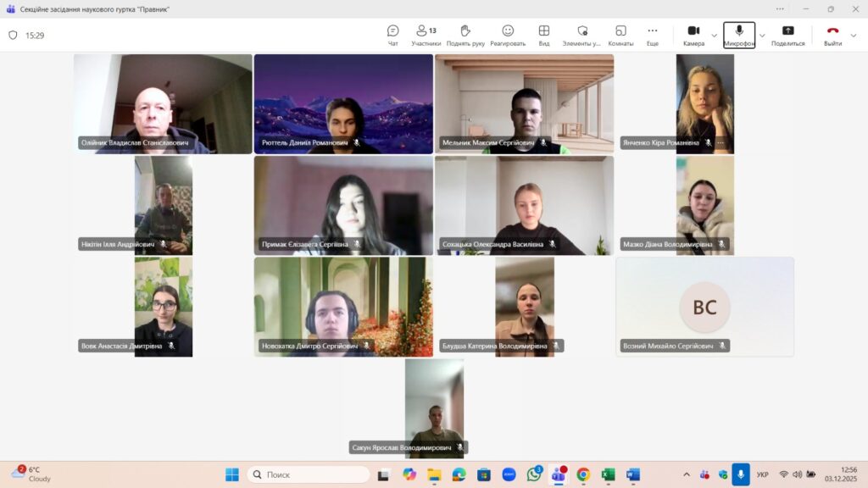868x488 pixels.
Task: Toggle the Микрофон mute button
Action: pyautogui.click(x=738, y=35)
